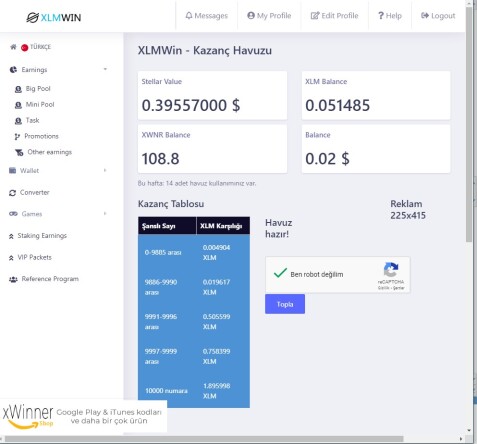Click the Converter refresh icon
Image resolution: width=477 pixels, height=444 pixels.
pyautogui.click(x=12, y=193)
